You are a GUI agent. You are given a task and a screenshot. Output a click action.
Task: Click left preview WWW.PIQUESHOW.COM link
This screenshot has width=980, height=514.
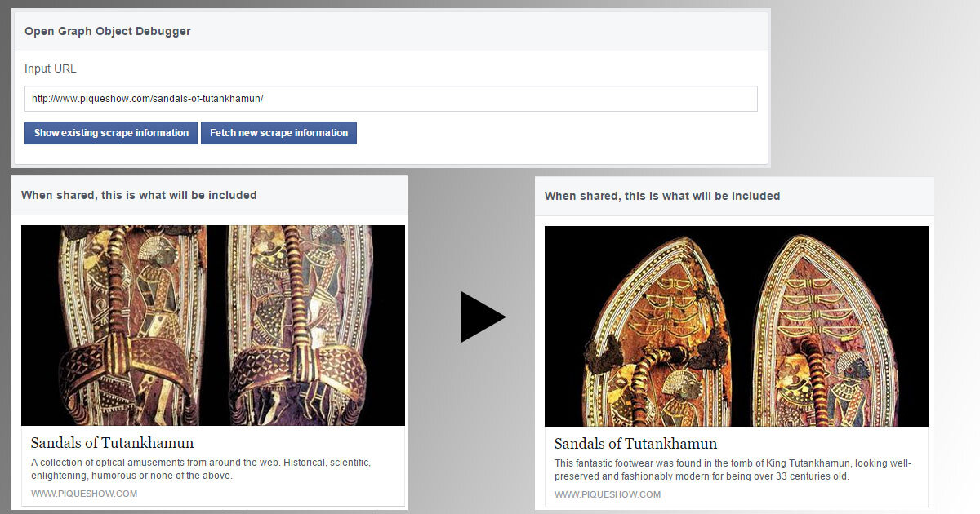click(84, 494)
